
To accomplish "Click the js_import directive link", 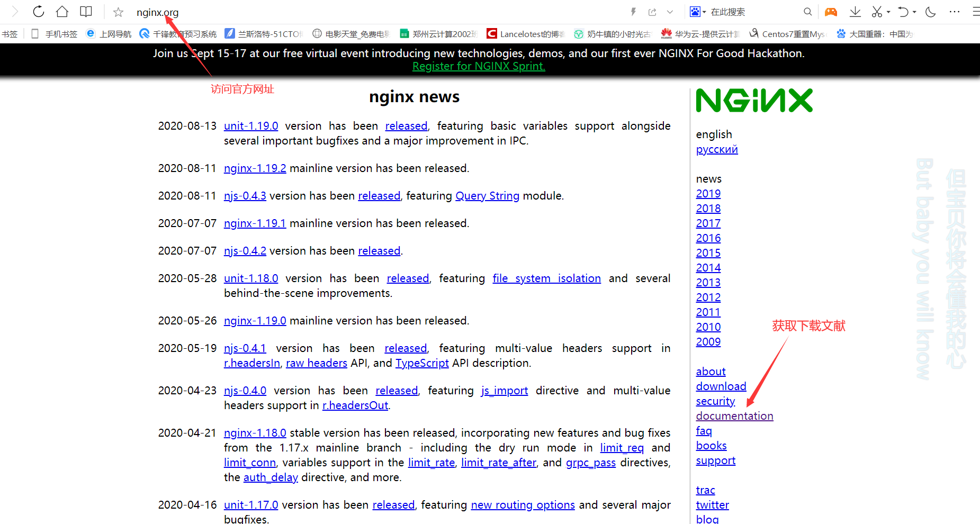I will (505, 391).
